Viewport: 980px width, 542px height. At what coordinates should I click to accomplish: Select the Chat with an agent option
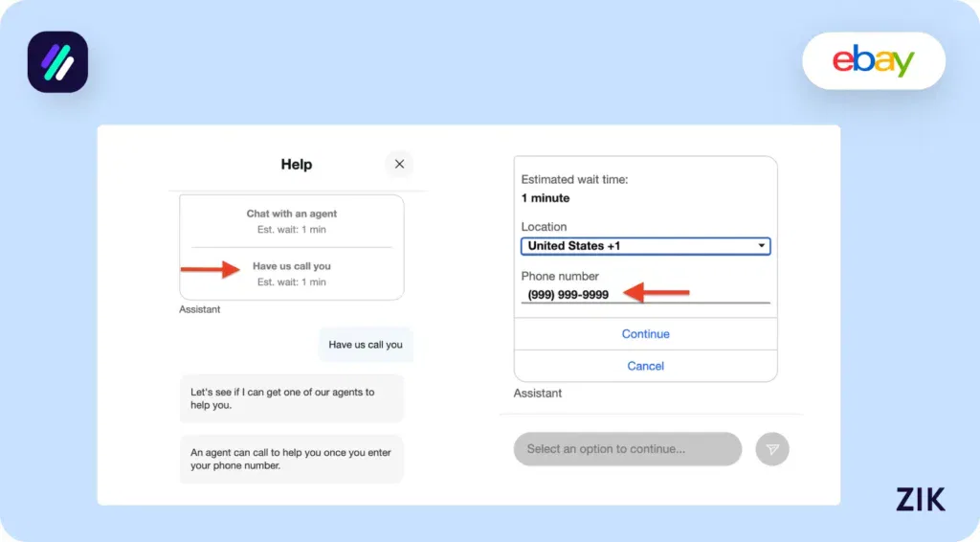click(x=292, y=221)
